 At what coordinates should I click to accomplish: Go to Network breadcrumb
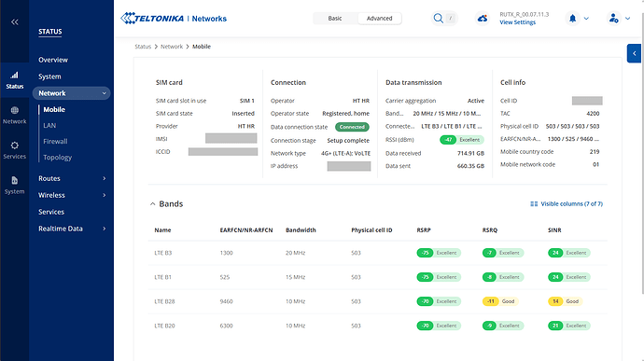click(x=172, y=47)
